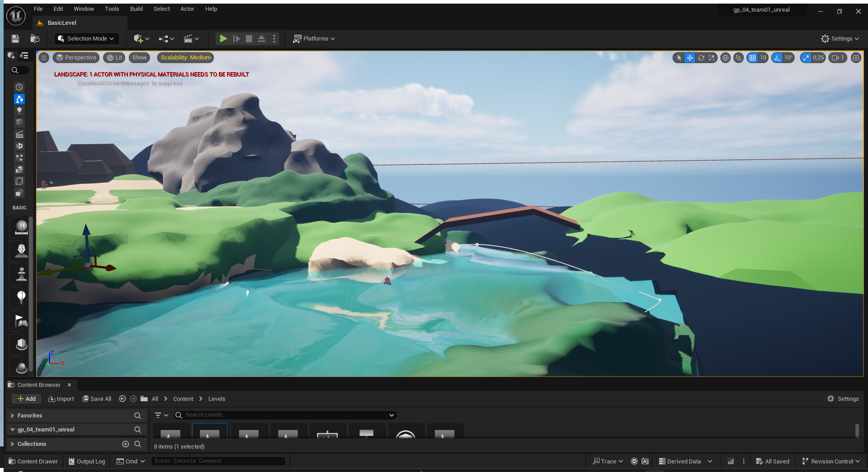Open the Volumes category icon
The height and width of the screenshot is (472, 868).
click(19, 181)
